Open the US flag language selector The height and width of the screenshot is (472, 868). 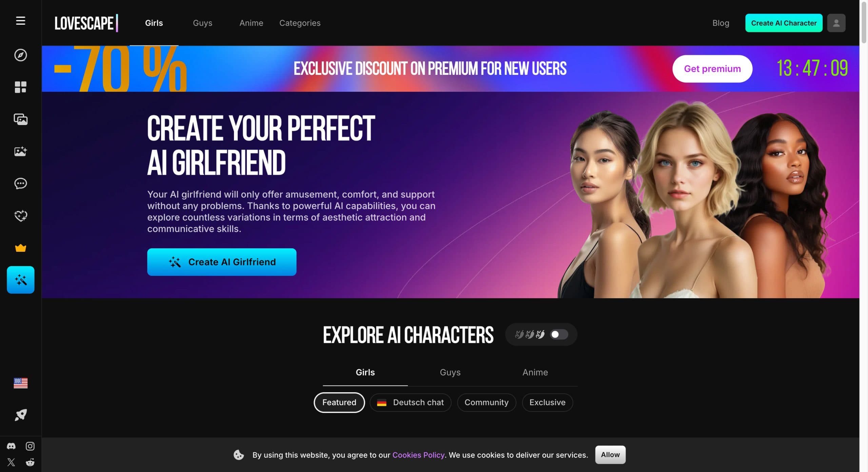click(x=20, y=383)
